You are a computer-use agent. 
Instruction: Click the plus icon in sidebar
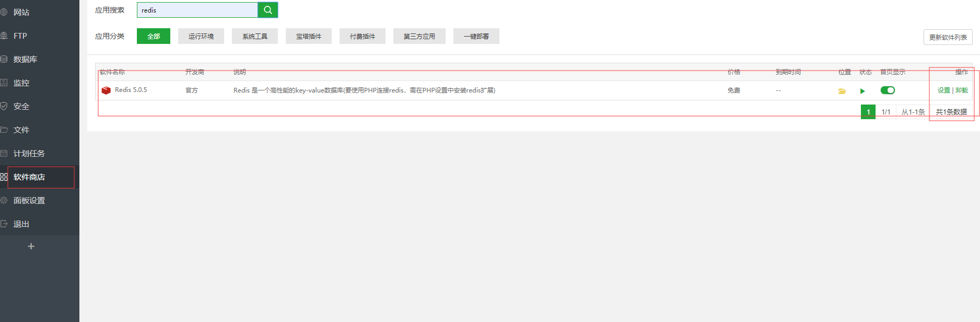pos(31,246)
